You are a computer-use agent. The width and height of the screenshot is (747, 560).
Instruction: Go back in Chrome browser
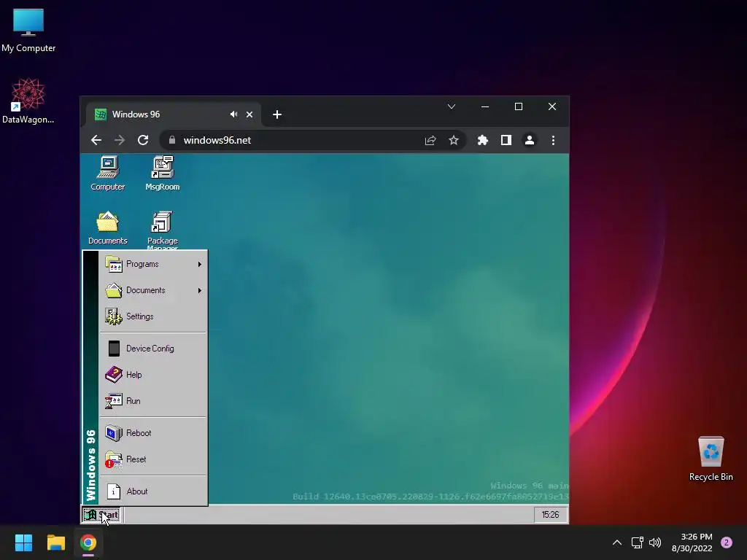click(x=96, y=140)
